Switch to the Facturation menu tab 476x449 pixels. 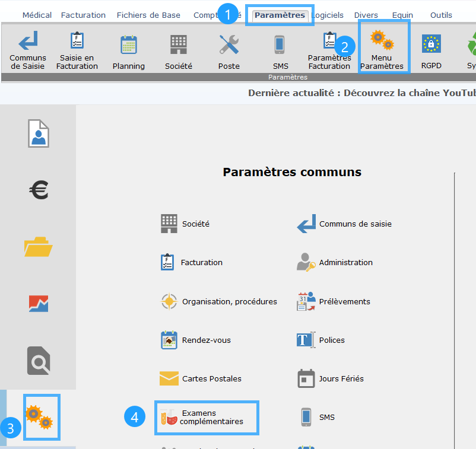tap(83, 15)
